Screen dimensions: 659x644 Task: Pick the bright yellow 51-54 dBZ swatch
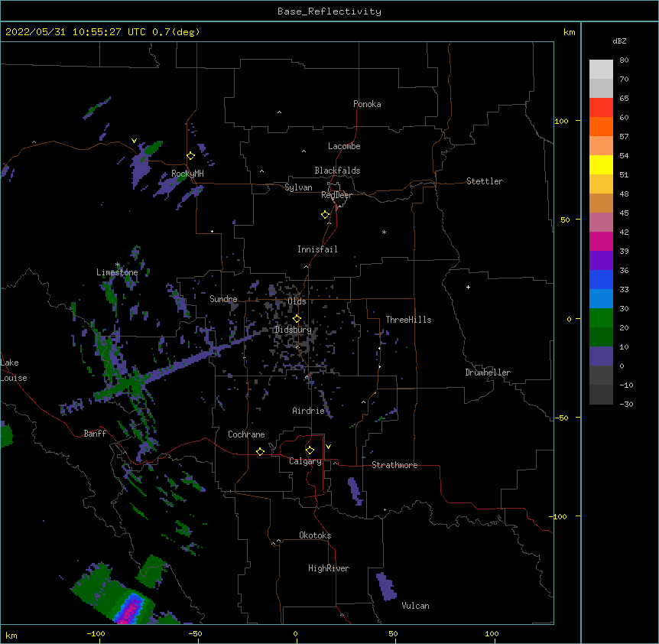[601, 164]
